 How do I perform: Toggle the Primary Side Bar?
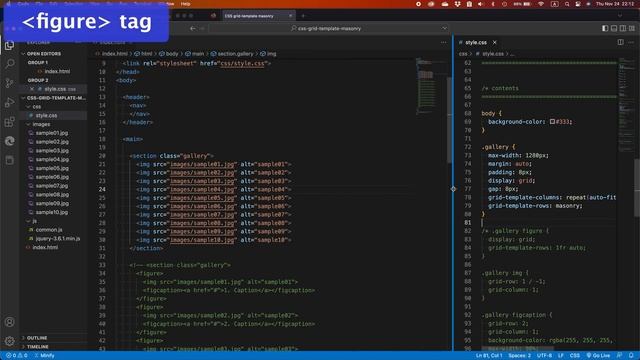[605, 28]
